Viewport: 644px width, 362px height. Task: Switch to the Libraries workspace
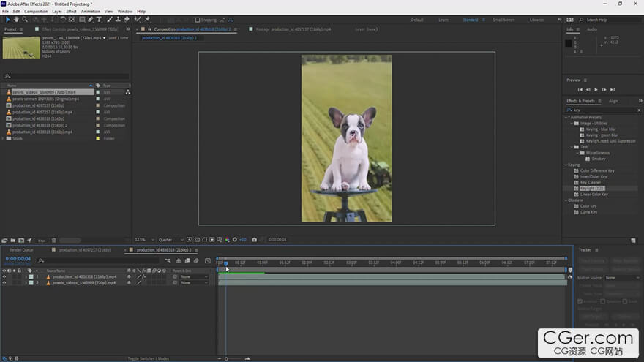click(537, 20)
